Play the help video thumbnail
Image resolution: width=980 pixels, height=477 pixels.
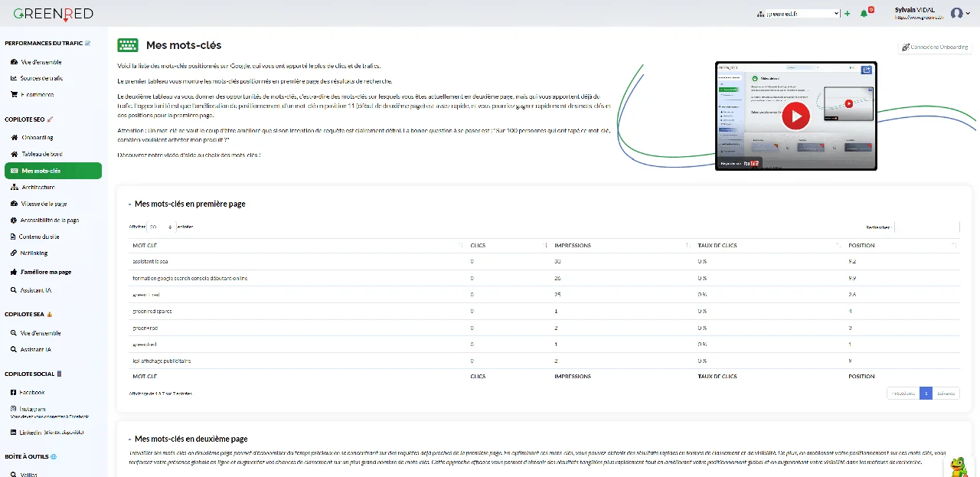[795, 116]
